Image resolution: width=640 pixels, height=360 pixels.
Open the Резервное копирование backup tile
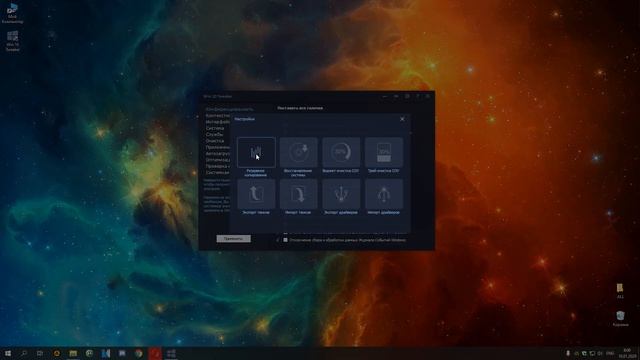(x=256, y=152)
